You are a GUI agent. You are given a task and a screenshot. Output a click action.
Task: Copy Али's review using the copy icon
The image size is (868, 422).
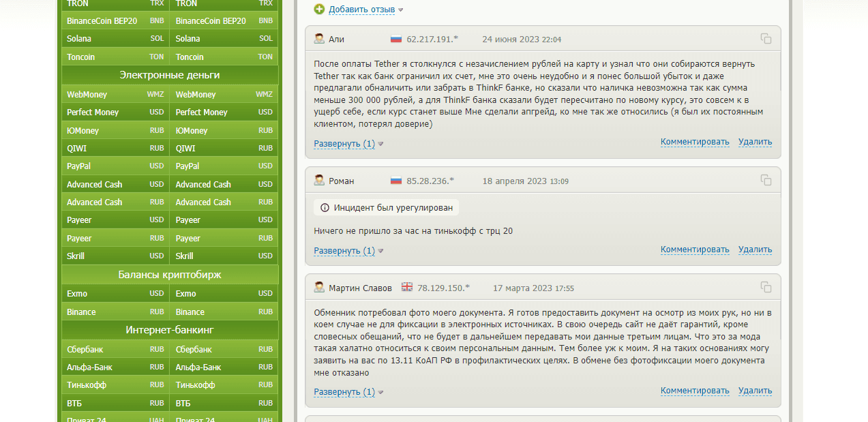tap(766, 39)
